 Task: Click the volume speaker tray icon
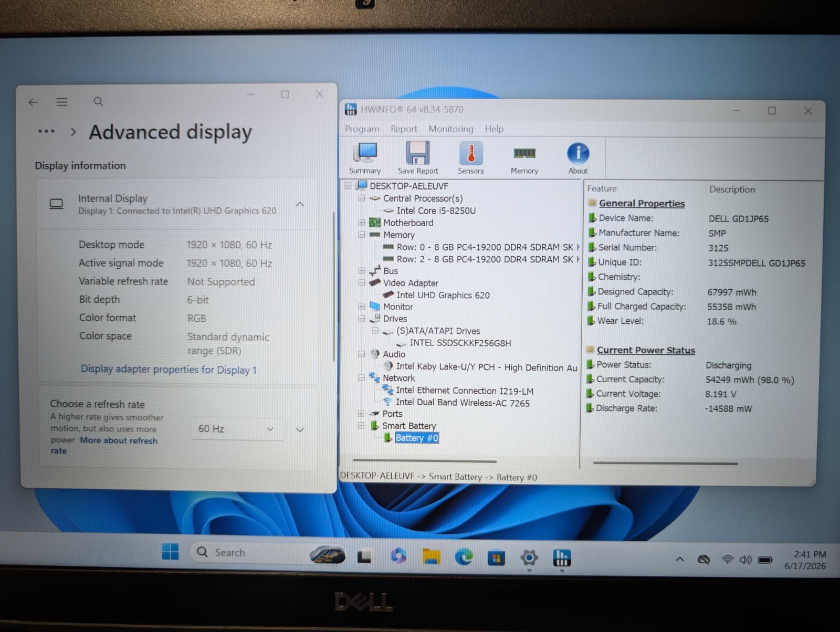click(745, 560)
